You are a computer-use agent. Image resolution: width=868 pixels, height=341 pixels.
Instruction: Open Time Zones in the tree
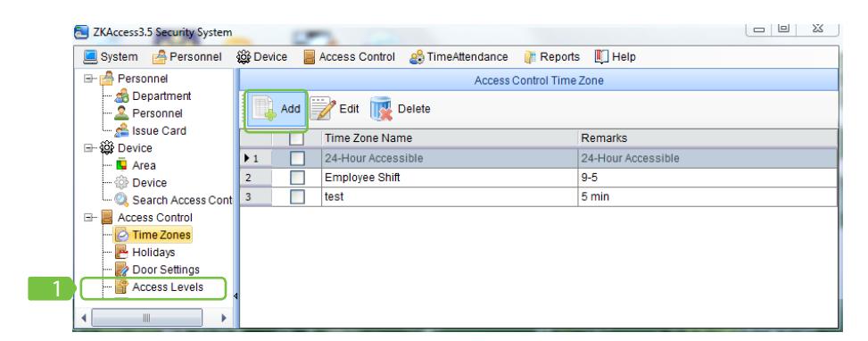[161, 235]
